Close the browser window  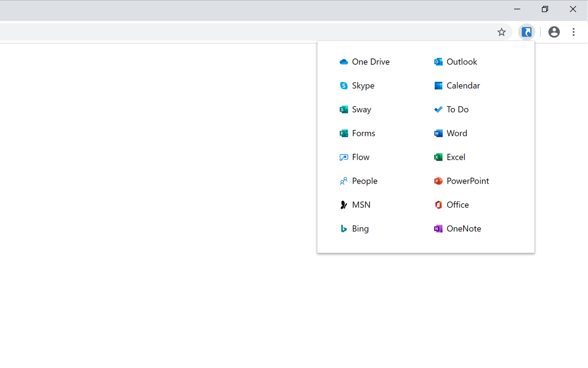pyautogui.click(x=573, y=9)
